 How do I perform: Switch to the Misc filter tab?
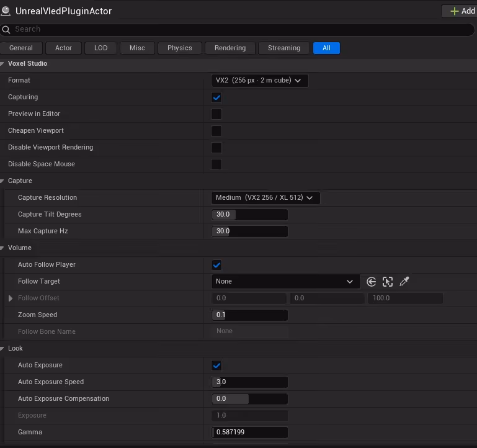[x=137, y=48]
